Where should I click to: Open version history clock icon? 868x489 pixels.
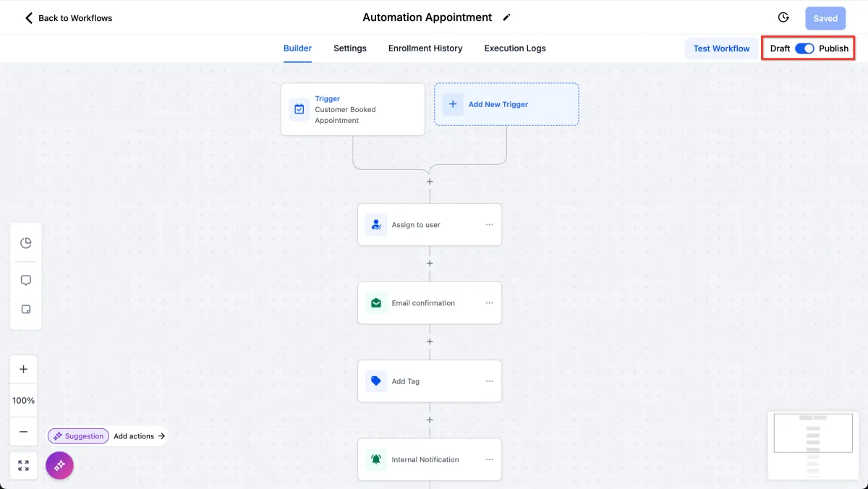point(783,17)
